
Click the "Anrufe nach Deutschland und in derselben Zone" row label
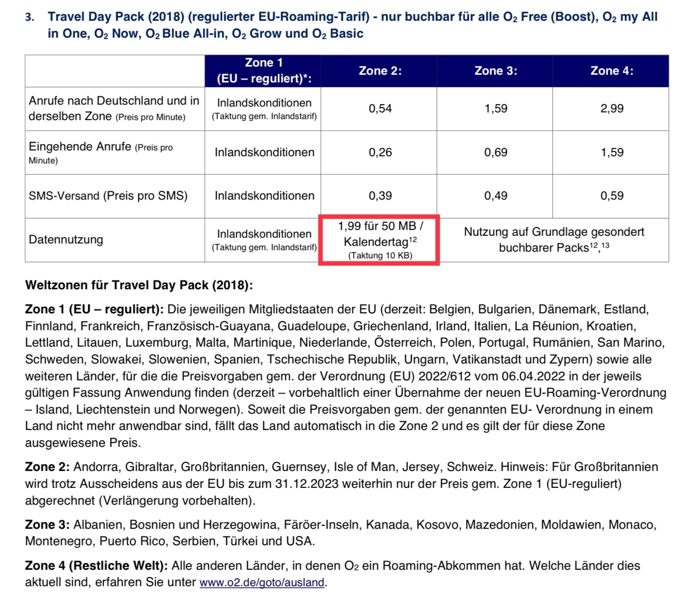(x=114, y=108)
